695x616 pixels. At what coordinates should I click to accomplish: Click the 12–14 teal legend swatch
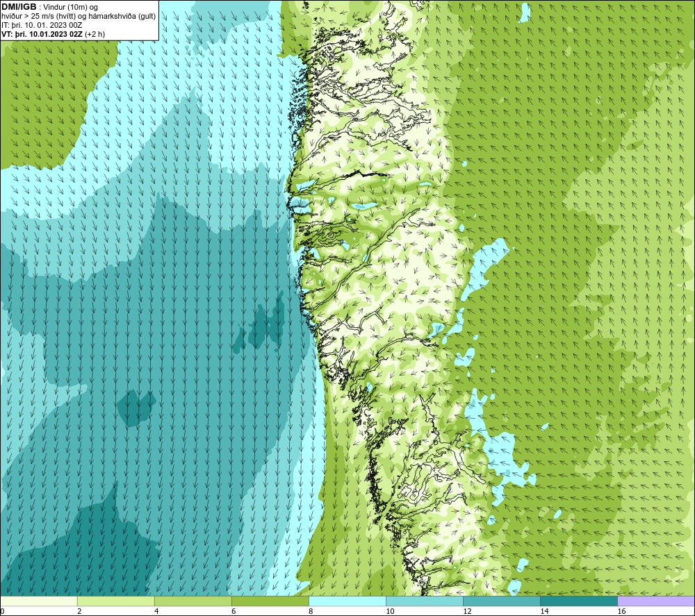(501, 601)
